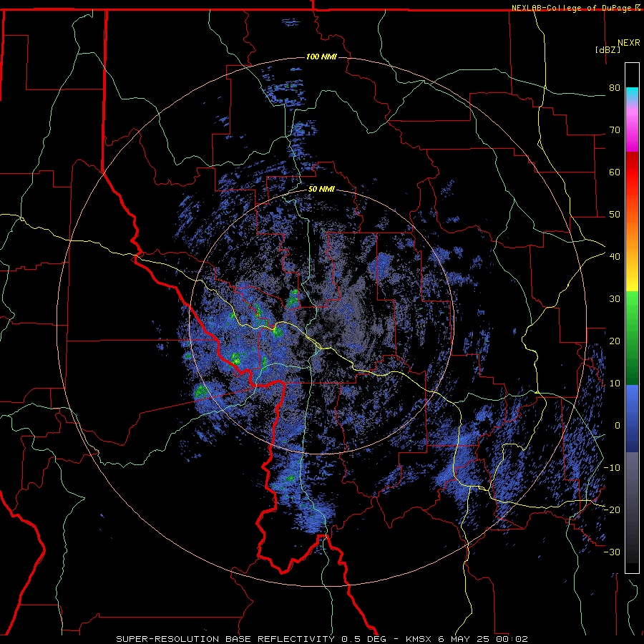The height and width of the screenshot is (644, 644).
Task: Click the green band of the color scale
Action: (632, 338)
